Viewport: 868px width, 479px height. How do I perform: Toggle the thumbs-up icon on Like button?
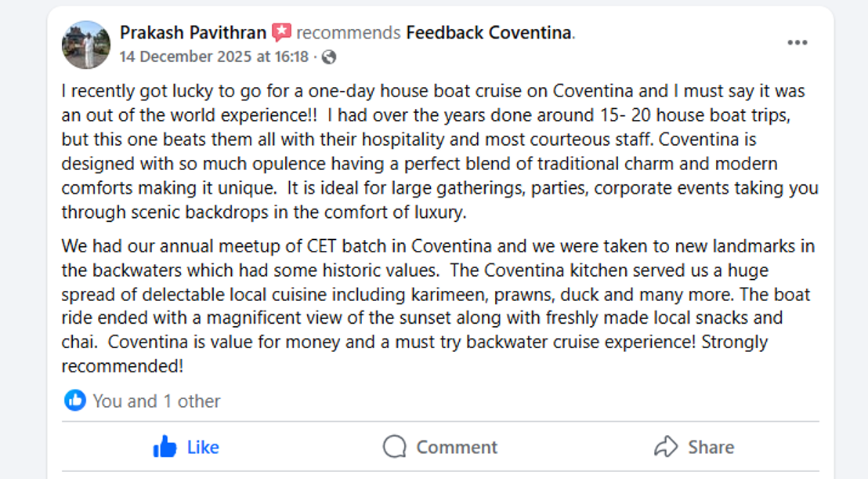point(165,447)
